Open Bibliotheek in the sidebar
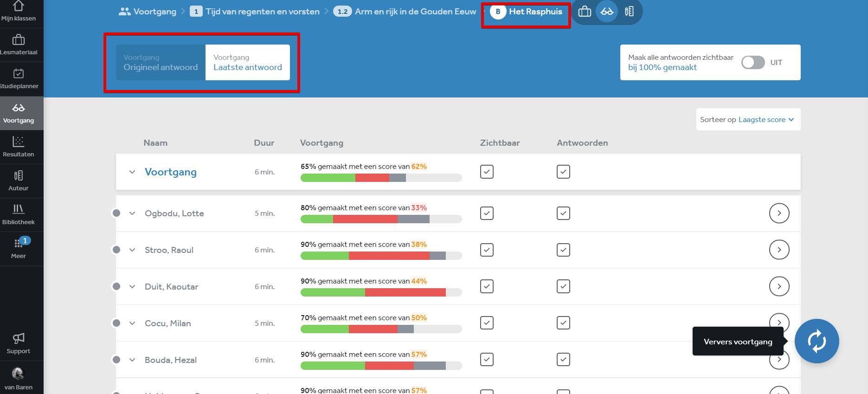This screenshot has height=394, width=868. pos(19,215)
